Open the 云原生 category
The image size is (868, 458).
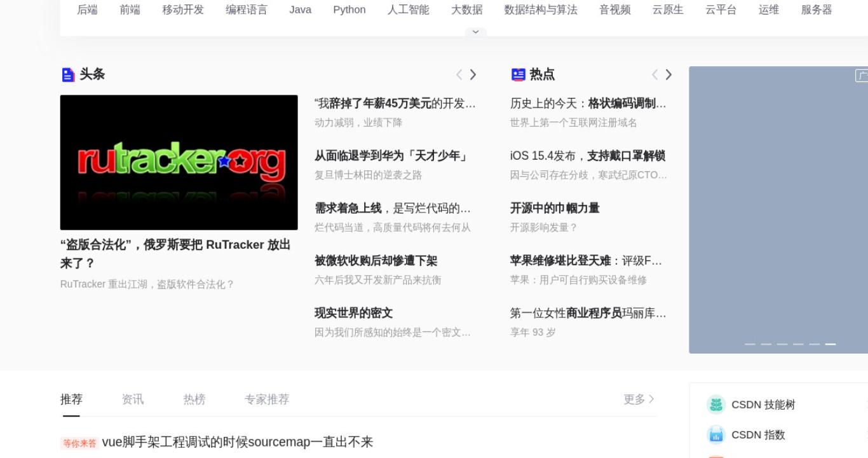click(668, 10)
